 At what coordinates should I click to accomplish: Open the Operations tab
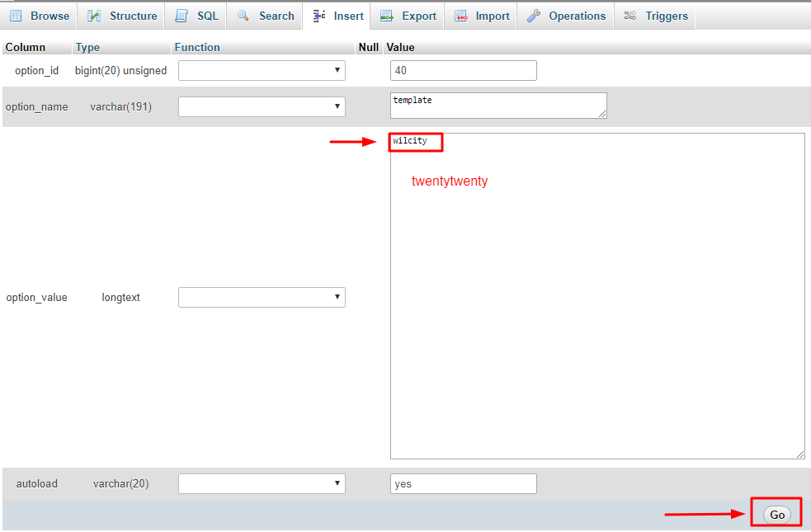pos(565,16)
